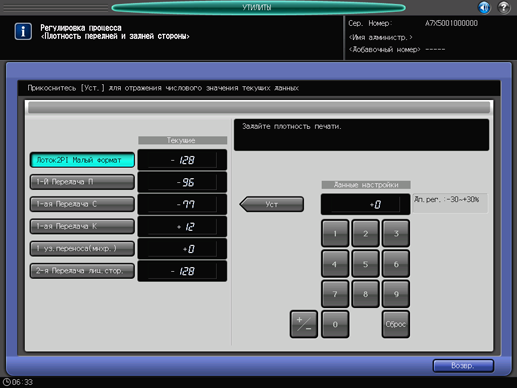Click keypad digit 8
The height and width of the screenshot is (388, 517).
pos(365,294)
